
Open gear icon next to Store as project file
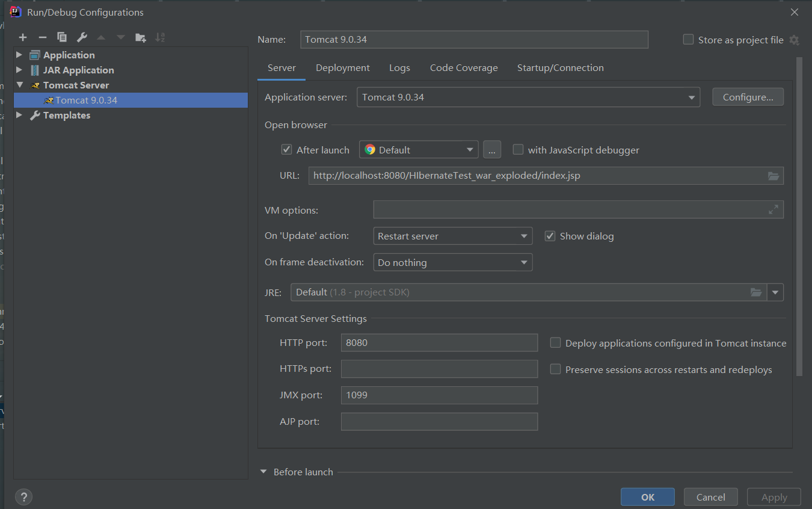(794, 40)
